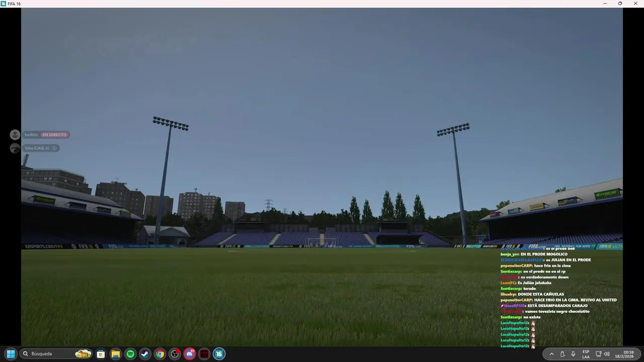
Task: Click the LeanIFC chat username
Action: point(509,283)
